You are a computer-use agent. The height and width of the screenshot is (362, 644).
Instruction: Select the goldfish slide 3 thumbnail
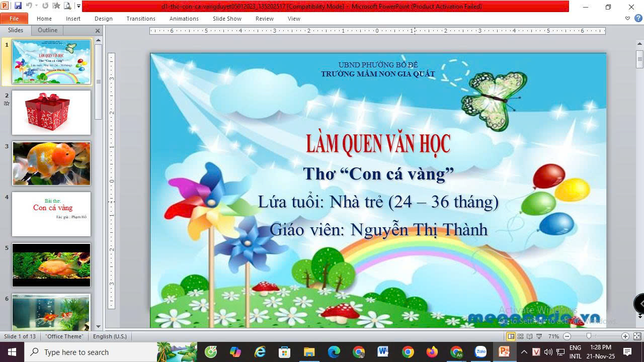tap(51, 163)
